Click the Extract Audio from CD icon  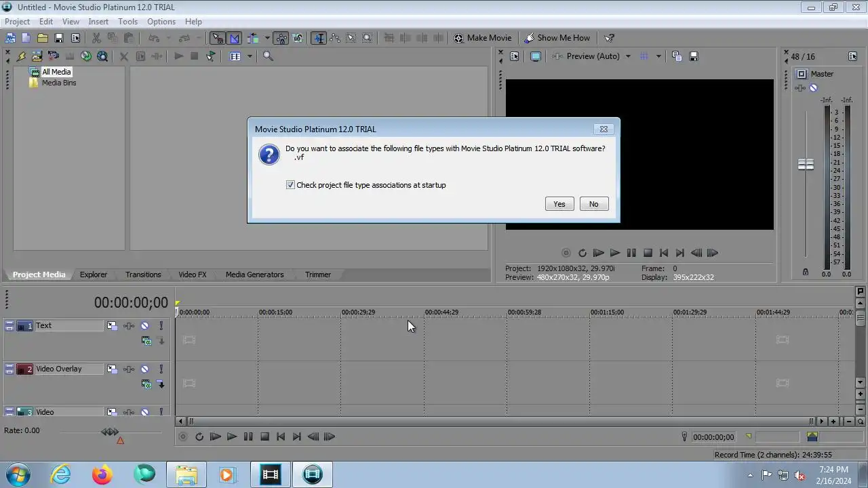point(86,56)
